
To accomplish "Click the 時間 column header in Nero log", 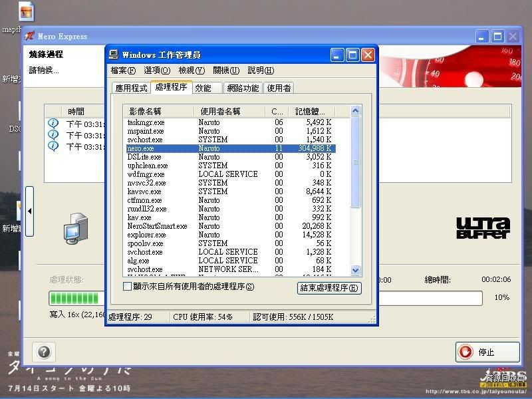I will point(76,111).
